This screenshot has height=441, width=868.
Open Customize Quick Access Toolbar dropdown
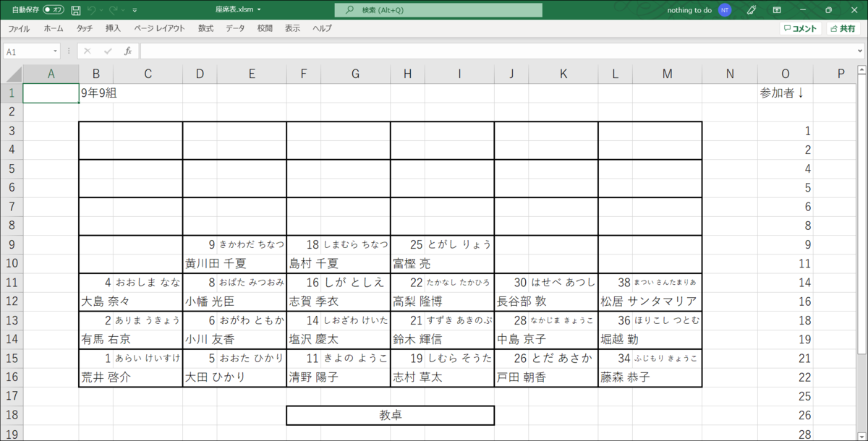[x=135, y=10]
